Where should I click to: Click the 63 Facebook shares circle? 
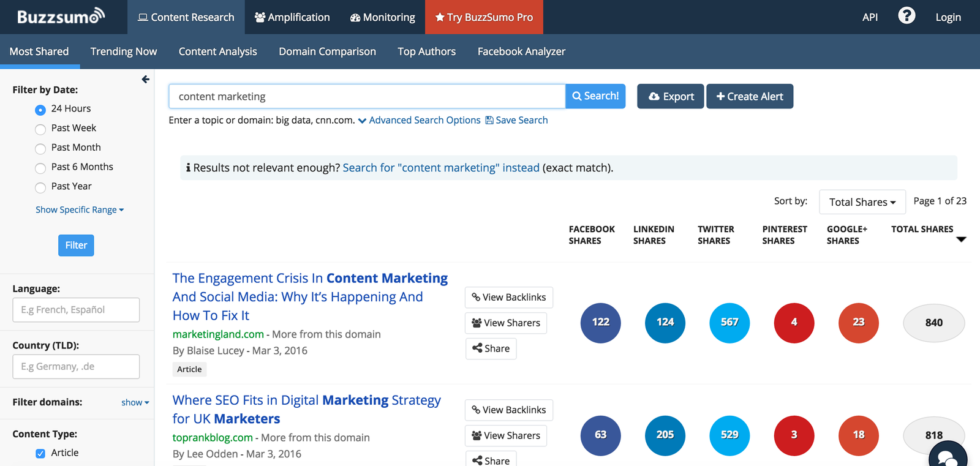[x=601, y=435]
